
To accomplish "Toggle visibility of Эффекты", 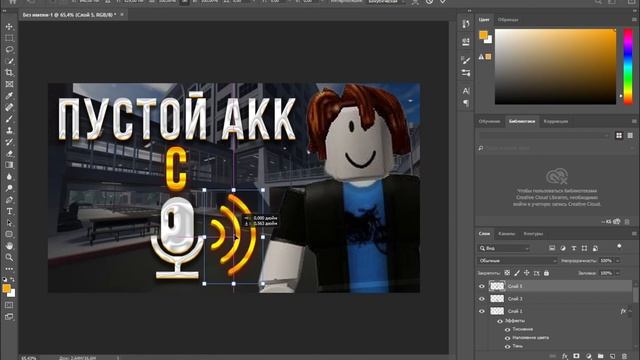I will click(500, 321).
